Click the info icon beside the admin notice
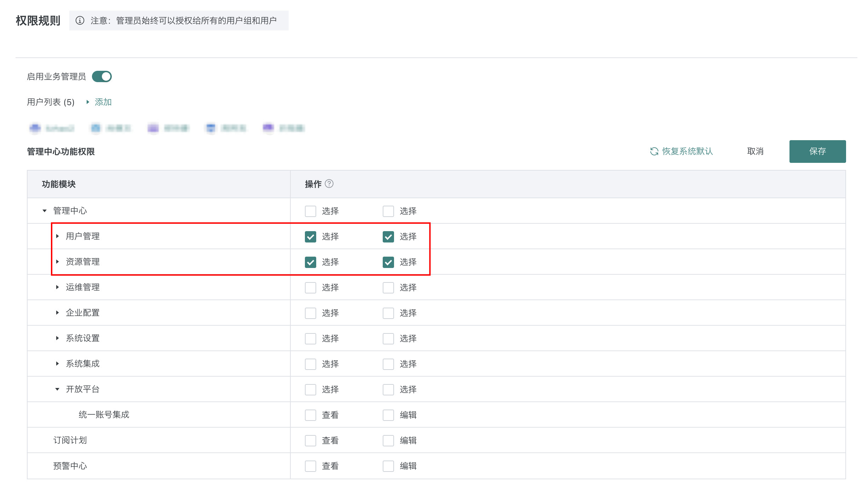The image size is (868, 497). point(80,21)
